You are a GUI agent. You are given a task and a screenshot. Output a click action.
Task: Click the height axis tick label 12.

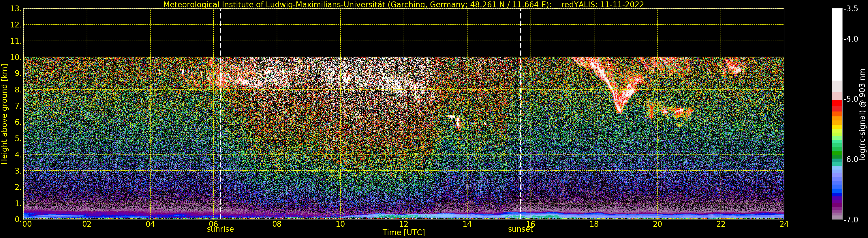coord(16,25)
